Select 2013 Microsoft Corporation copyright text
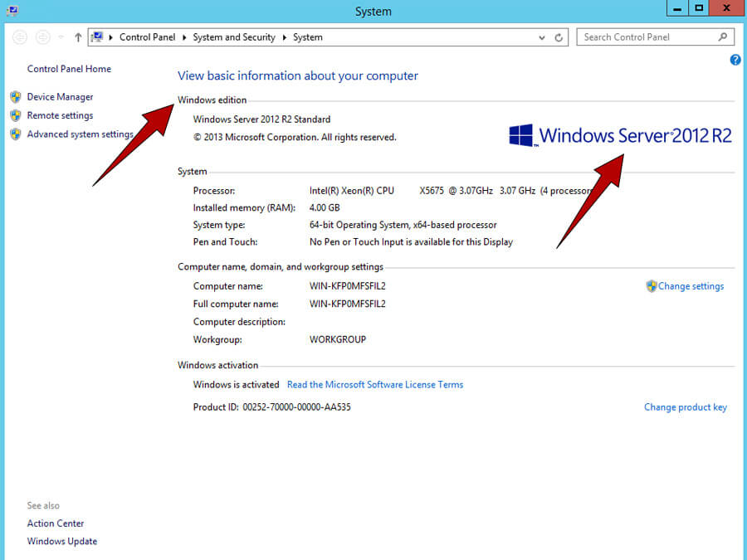Viewport: 747px width, 560px height. 295,137
